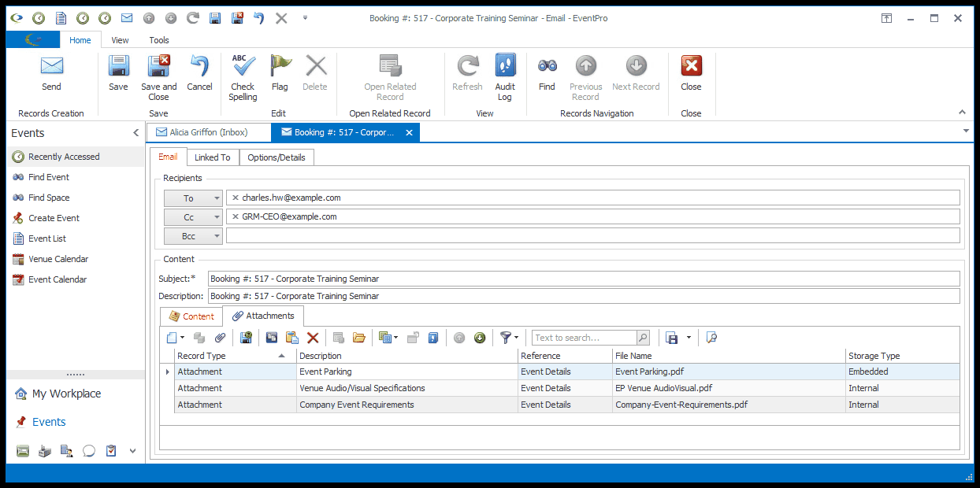Sort by the Storage Type column header
This screenshot has width=980, height=488.
[903, 356]
